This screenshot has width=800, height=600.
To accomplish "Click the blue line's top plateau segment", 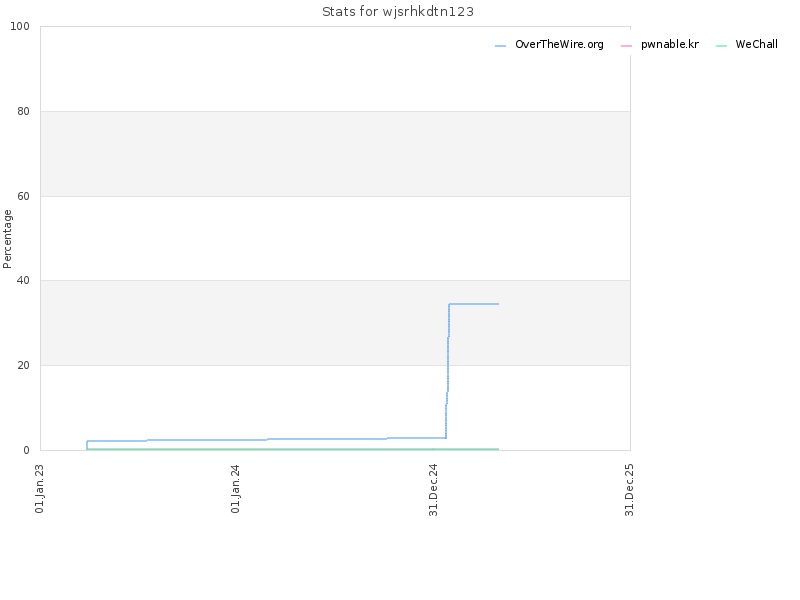I will (473, 304).
